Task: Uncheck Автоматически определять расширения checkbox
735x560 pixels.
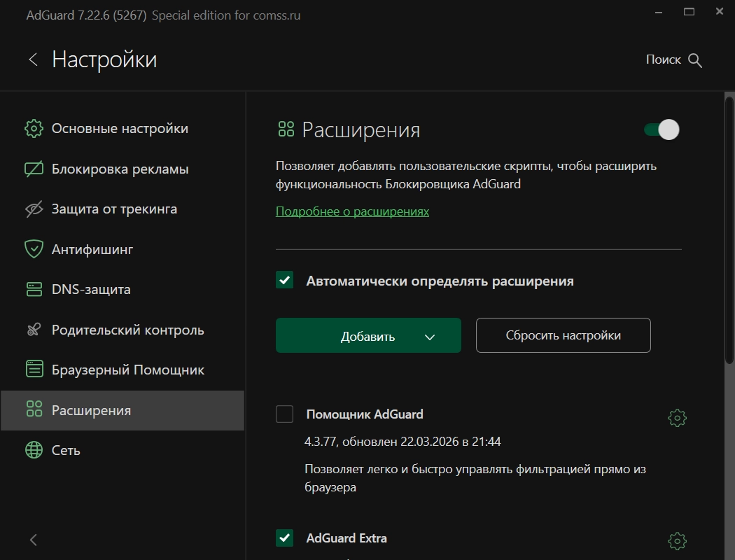Action: click(x=285, y=281)
